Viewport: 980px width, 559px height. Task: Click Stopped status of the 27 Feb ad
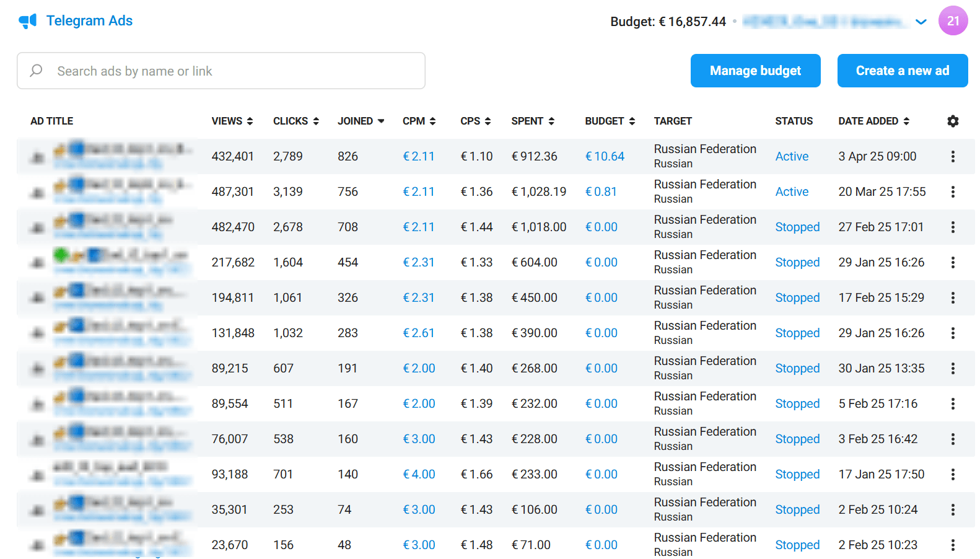click(x=797, y=227)
